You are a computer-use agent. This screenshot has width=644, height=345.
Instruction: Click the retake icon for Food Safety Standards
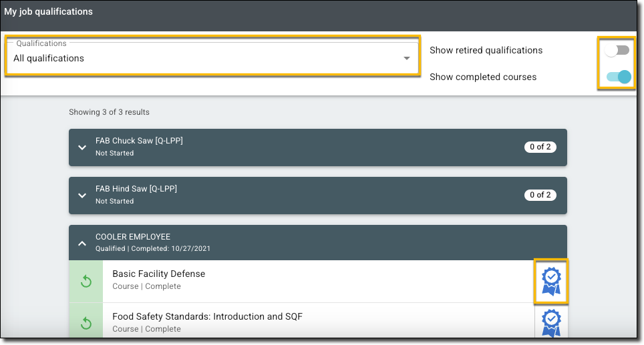pos(86,323)
